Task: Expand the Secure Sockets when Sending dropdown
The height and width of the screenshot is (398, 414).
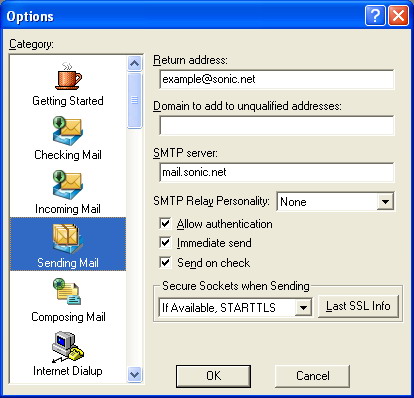Action: point(303,307)
